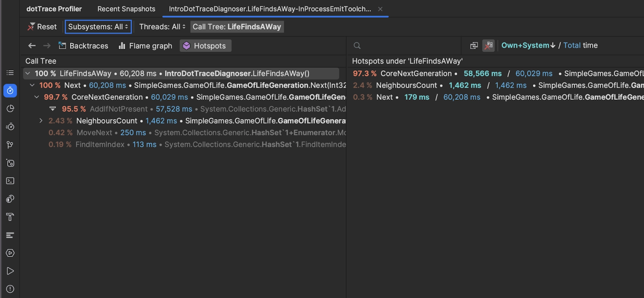Open the double-disc sidebar icon under Terminal
Screen dimensions: 644x298
pyautogui.click(x=10, y=199)
